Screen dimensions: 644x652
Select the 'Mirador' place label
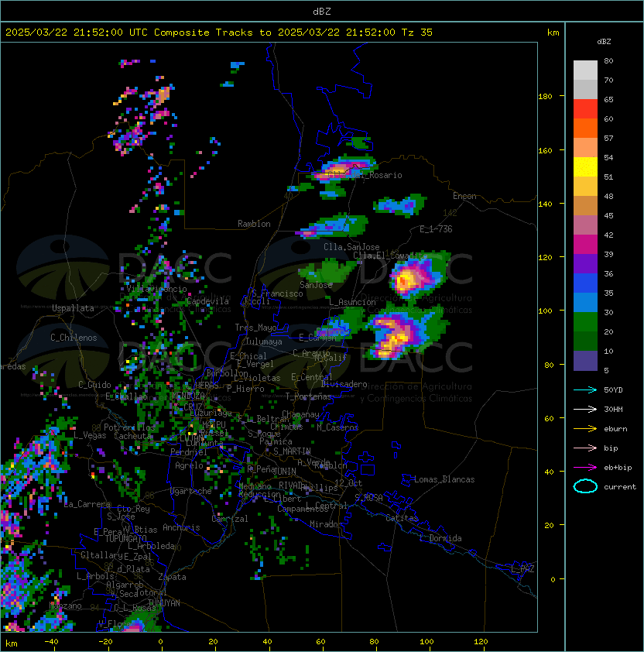click(x=326, y=524)
